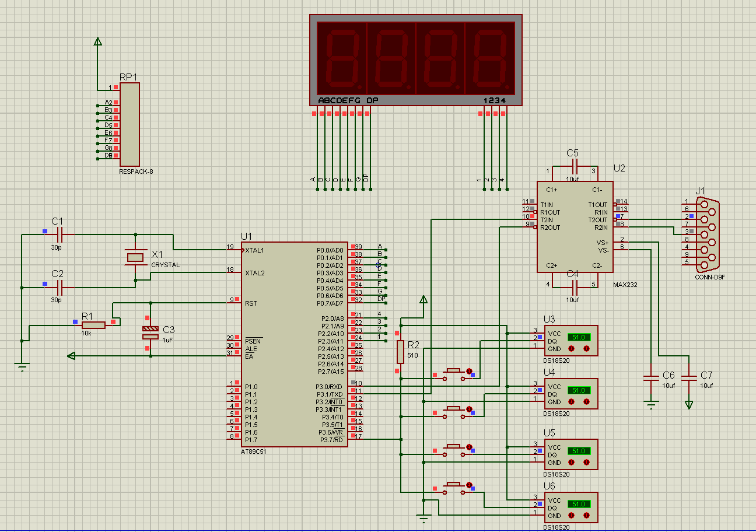The image size is (756, 532).
Task: Click the '1234' digit label on the display
Action: tap(495, 100)
